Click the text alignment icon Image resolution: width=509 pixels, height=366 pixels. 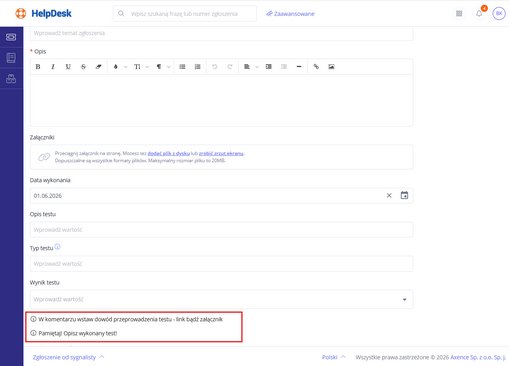pyautogui.click(x=247, y=67)
